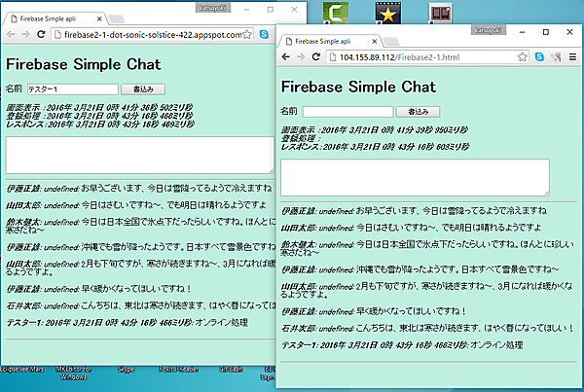Click the user profile button in left window titlebar
Viewport: 584px width, 392px height.
point(212,8)
